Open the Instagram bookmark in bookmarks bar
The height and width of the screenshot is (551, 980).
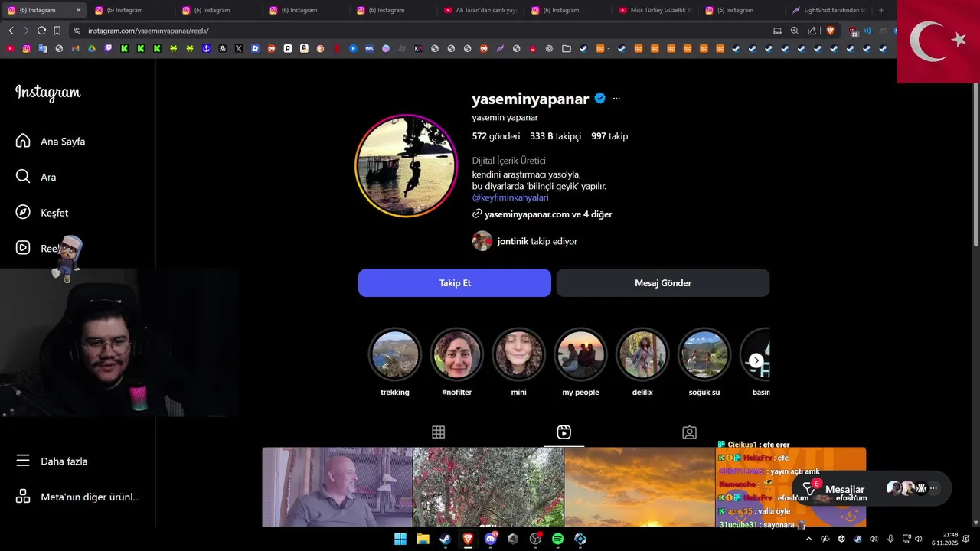point(26,48)
